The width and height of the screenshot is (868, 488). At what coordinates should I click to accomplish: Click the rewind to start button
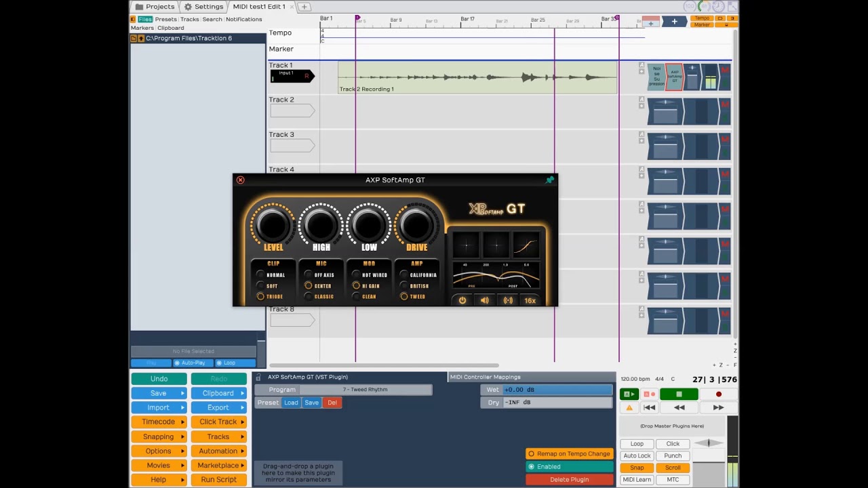[649, 407]
